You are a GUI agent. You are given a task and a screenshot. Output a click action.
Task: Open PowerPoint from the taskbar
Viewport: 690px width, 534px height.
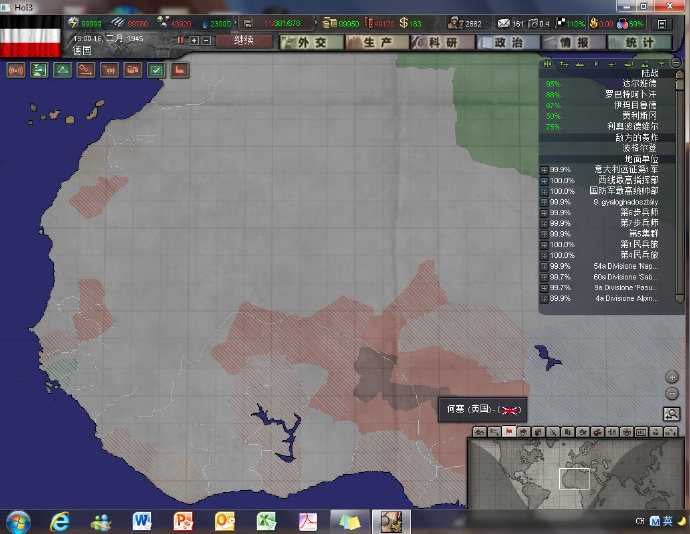(x=183, y=522)
